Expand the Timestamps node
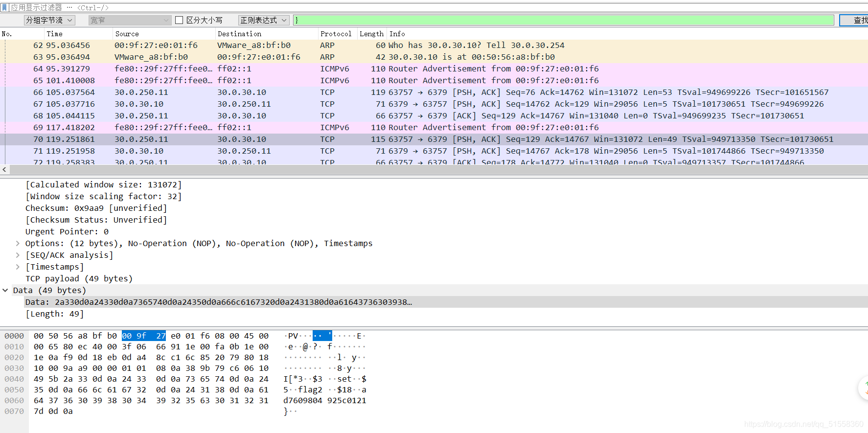868x433 pixels. (x=18, y=267)
